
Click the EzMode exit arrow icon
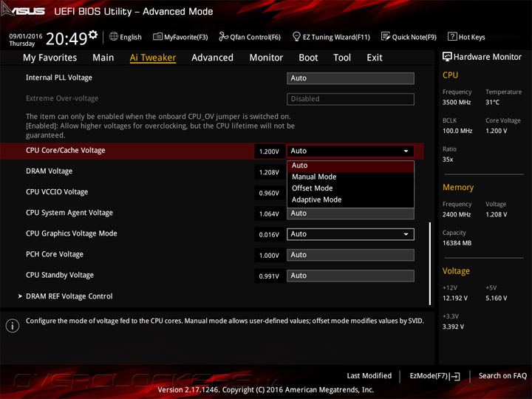click(x=455, y=376)
